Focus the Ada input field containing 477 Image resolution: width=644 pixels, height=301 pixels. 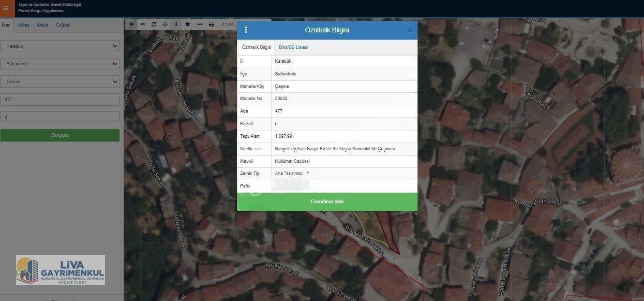coord(60,100)
